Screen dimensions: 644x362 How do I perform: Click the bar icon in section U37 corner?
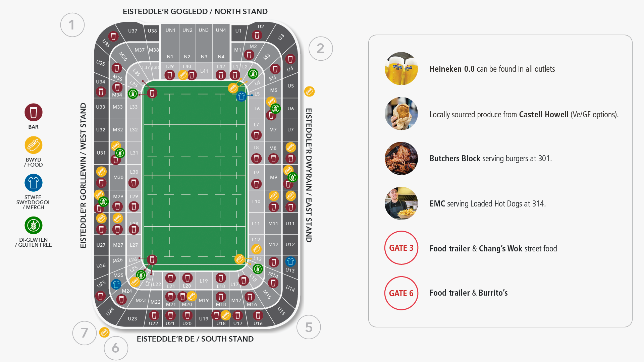(x=113, y=36)
